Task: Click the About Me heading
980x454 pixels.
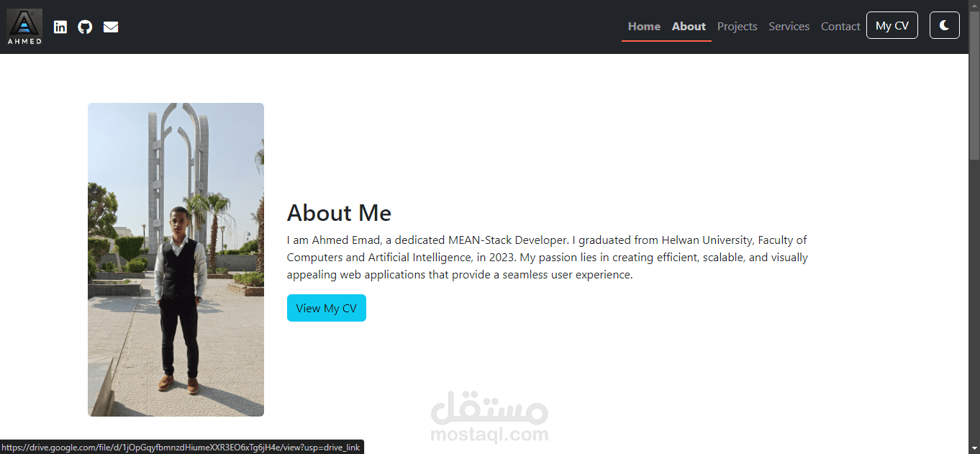Action: pos(339,213)
